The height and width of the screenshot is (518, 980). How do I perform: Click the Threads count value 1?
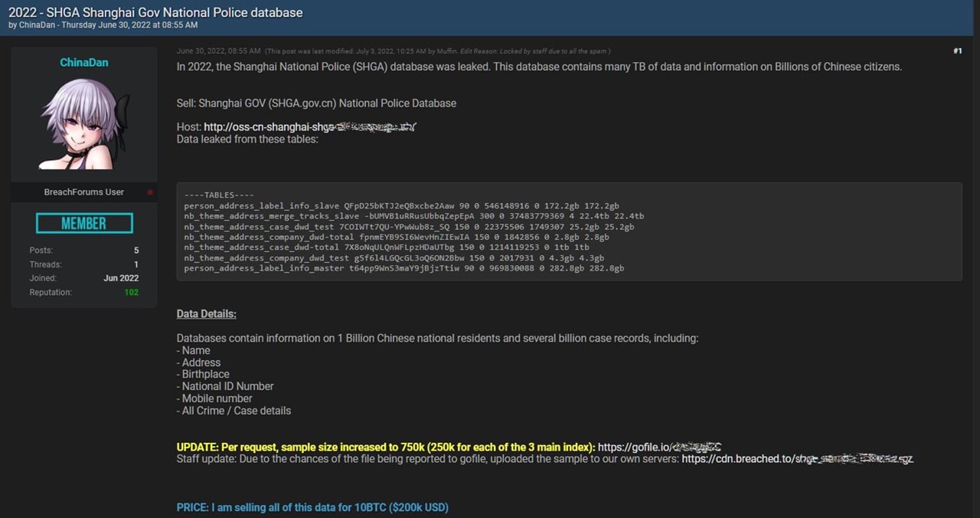point(136,264)
